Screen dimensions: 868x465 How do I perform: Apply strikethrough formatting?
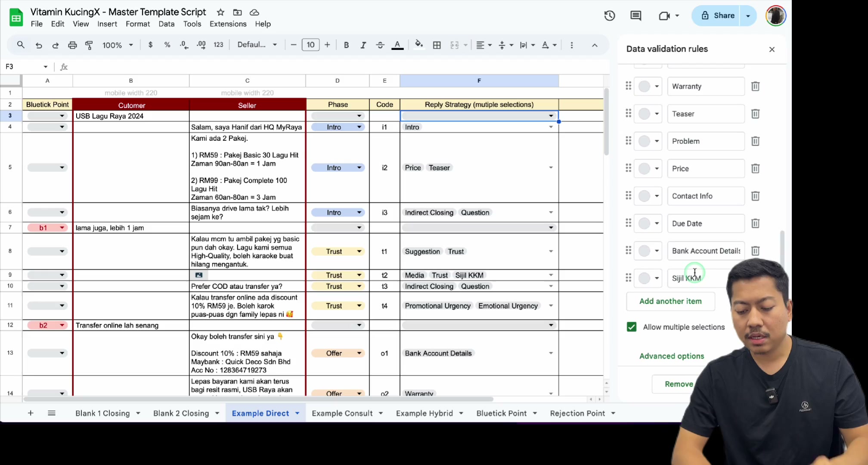380,45
